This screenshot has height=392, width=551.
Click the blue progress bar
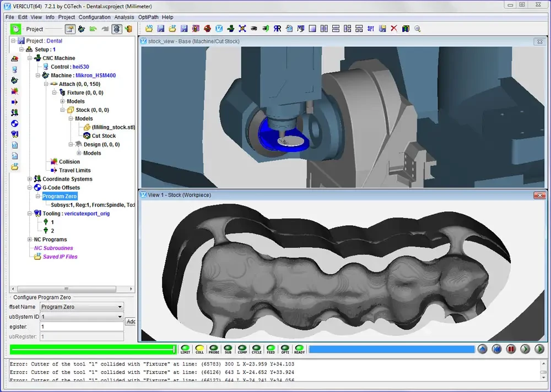coord(392,349)
